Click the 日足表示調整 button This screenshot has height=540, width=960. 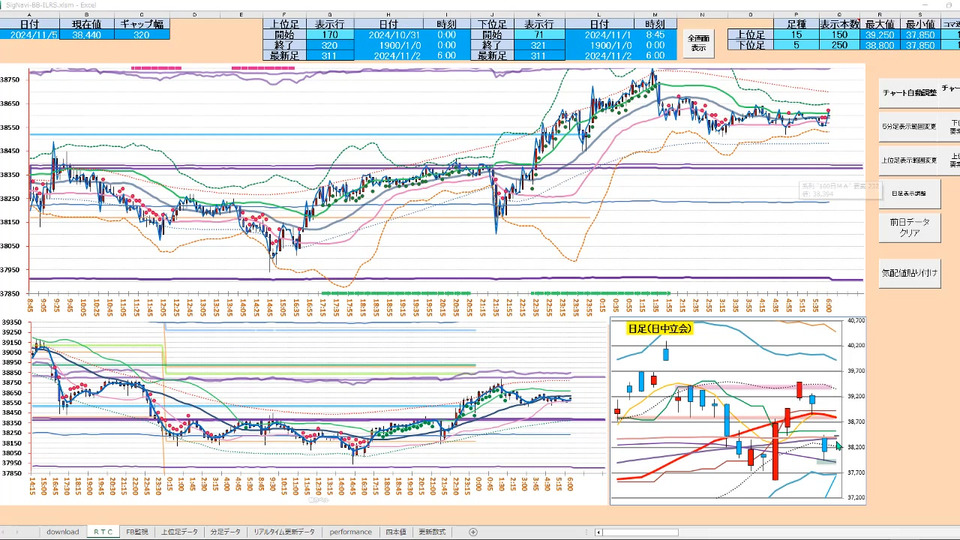click(909, 193)
